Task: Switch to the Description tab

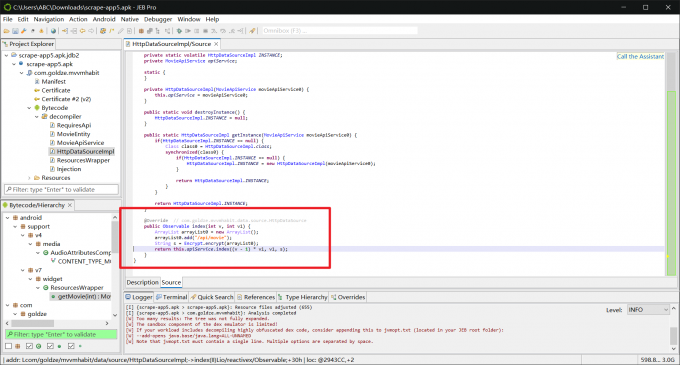Action: click(x=142, y=282)
